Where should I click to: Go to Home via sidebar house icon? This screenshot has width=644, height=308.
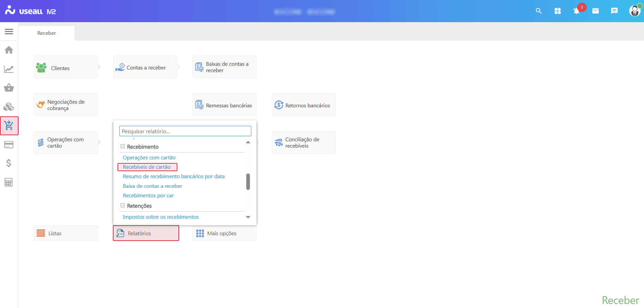coord(9,50)
